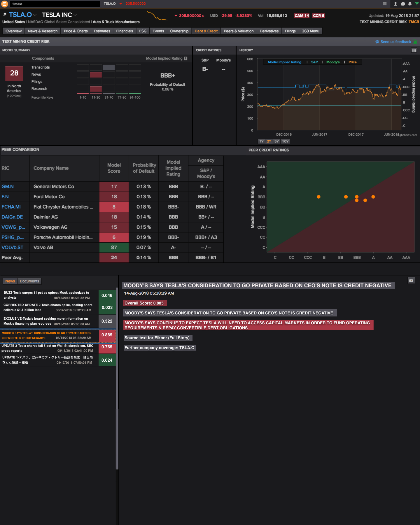
Task: Select the 1Y history range
Action: 261,141
